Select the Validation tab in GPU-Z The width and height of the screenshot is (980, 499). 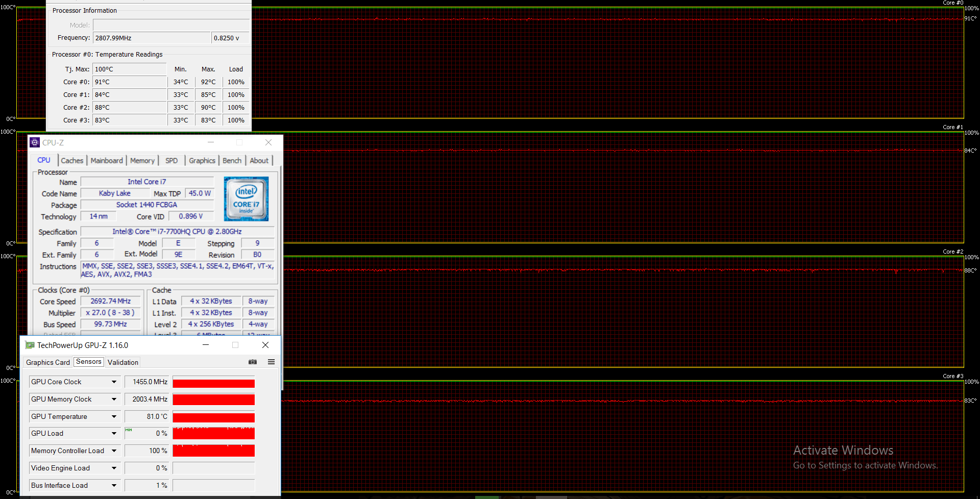[123, 362]
